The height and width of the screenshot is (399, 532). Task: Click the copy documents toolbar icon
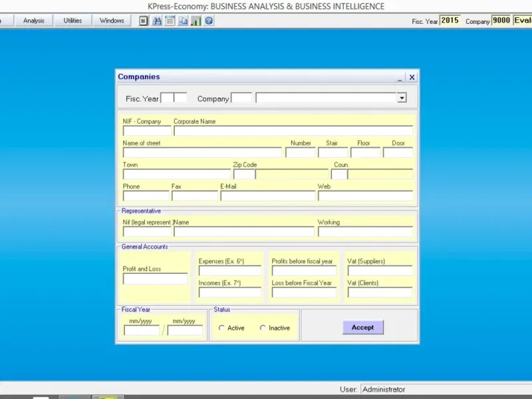(x=183, y=21)
